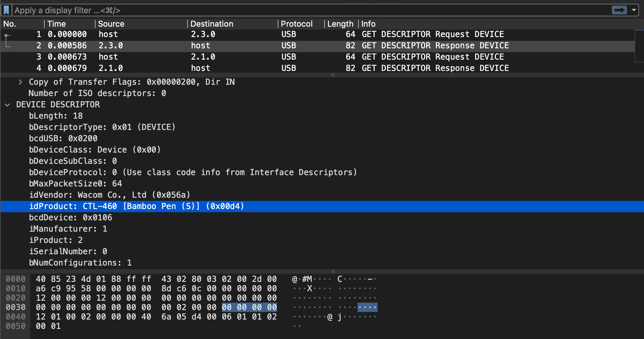Click the Length column header
This screenshot has width=644, height=339.
tap(340, 24)
